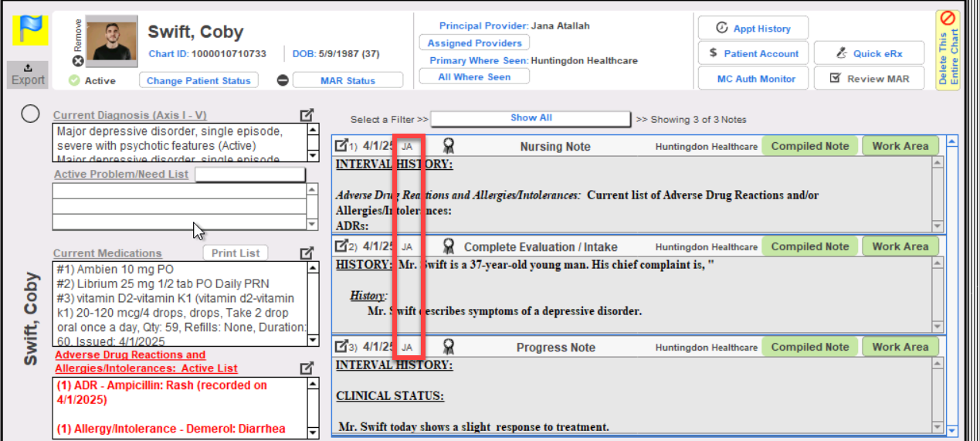Click the Change Patient Status button
Image resolution: width=980 pixels, height=441 pixels.
click(198, 80)
